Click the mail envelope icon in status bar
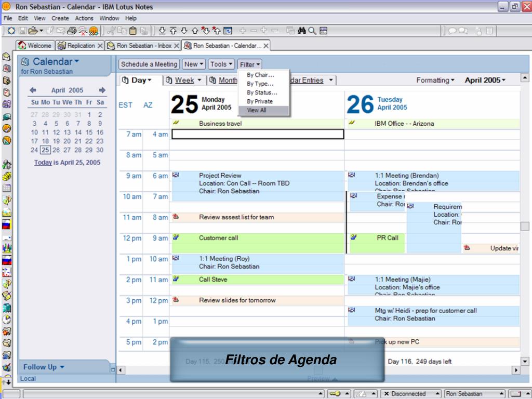The width and height of the screenshot is (532, 399). click(x=515, y=394)
